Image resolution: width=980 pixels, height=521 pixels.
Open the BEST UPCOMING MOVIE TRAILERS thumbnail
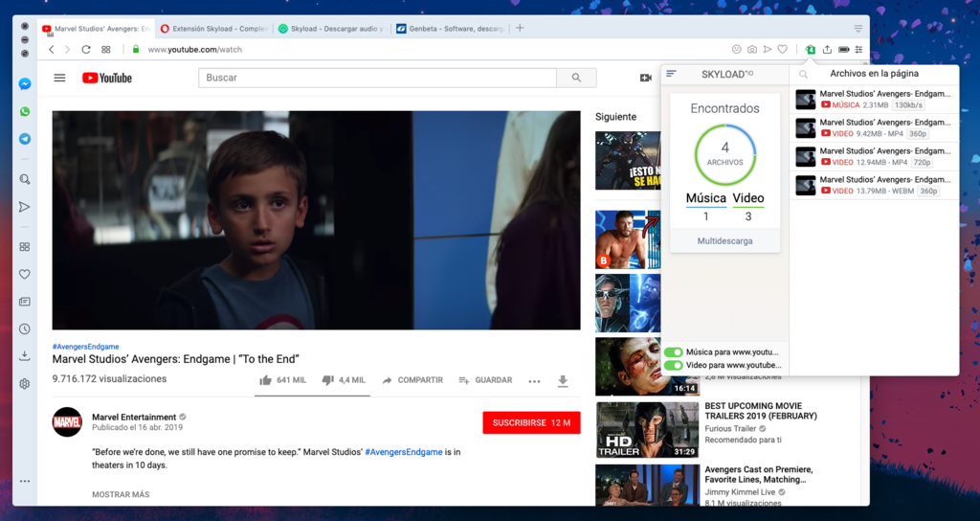click(x=647, y=429)
